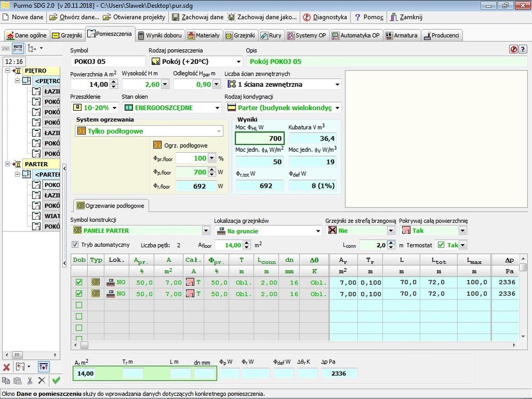Check the third row's empty Dob checkbox
Image resolution: width=532 pixels, height=399 pixels.
(x=79, y=305)
